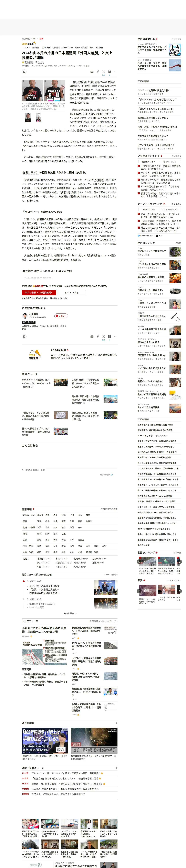Click the next arrow on the video ranking carousel
The image size is (186, 868).
(x=180, y=562)
